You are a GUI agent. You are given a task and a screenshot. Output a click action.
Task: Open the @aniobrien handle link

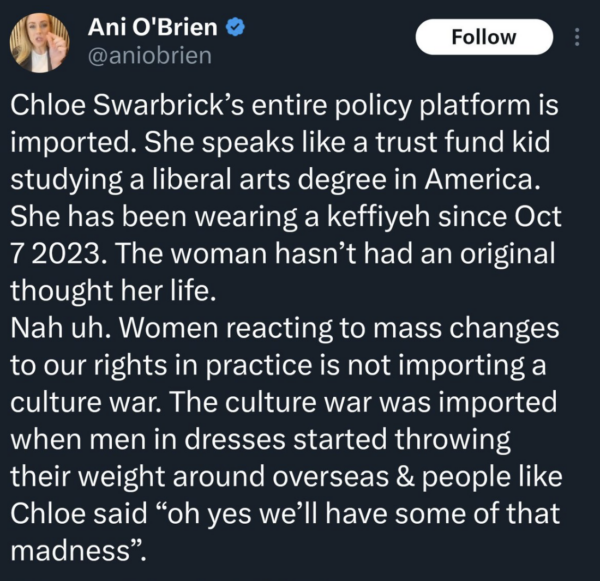(x=150, y=55)
